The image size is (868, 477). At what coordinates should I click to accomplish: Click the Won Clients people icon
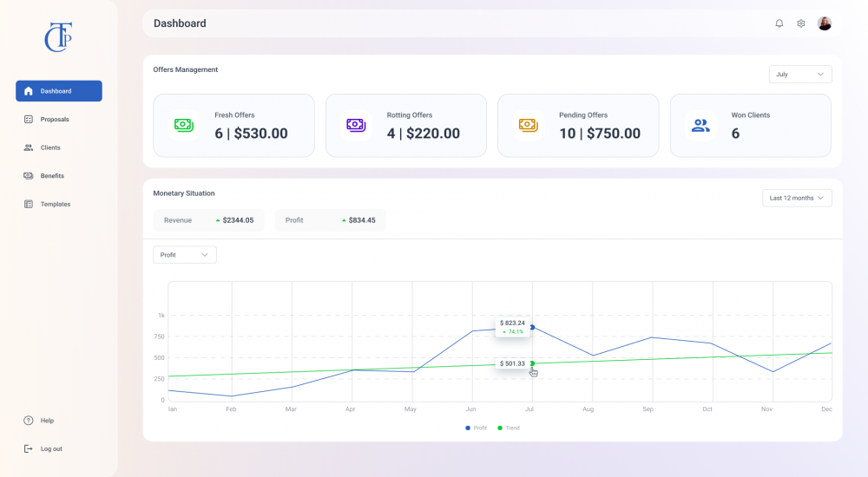coord(700,125)
